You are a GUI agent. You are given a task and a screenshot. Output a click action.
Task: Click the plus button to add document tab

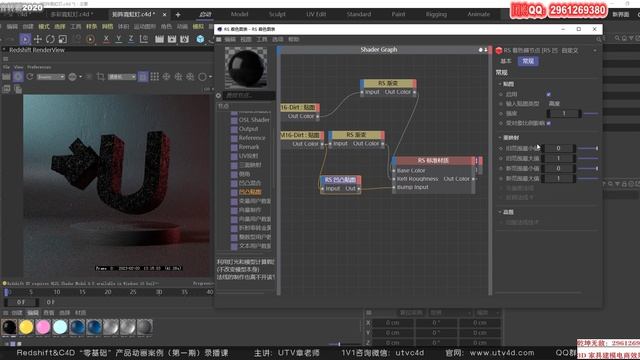click(x=178, y=15)
